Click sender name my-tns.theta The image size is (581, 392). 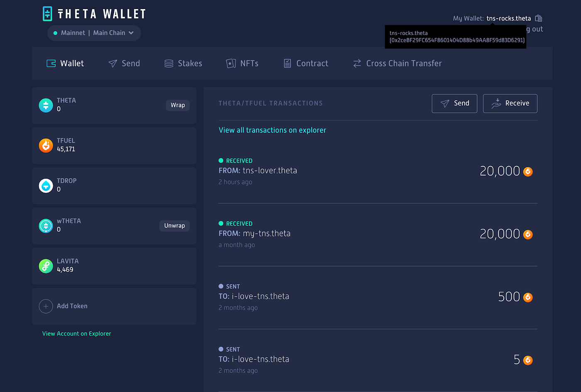click(266, 234)
